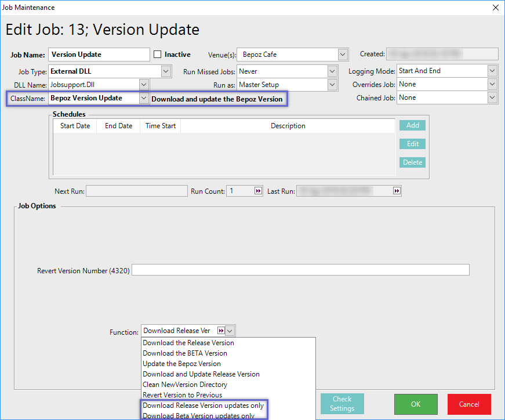Select Clean NewVersion Directory option
The width and height of the screenshot is (505, 420).
pos(185,385)
